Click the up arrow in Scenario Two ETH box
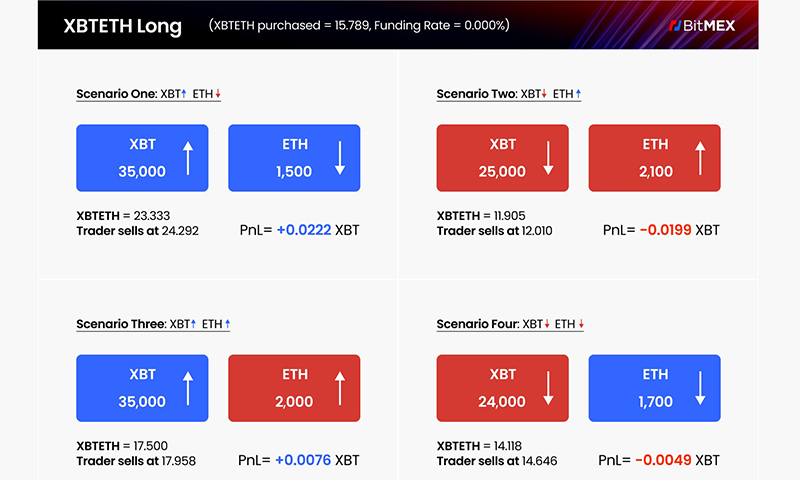 (x=700, y=158)
